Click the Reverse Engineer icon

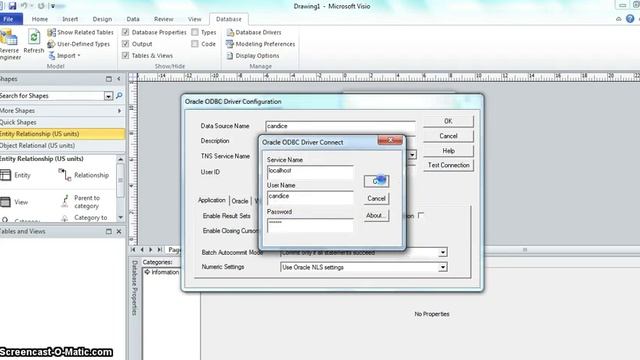9,44
